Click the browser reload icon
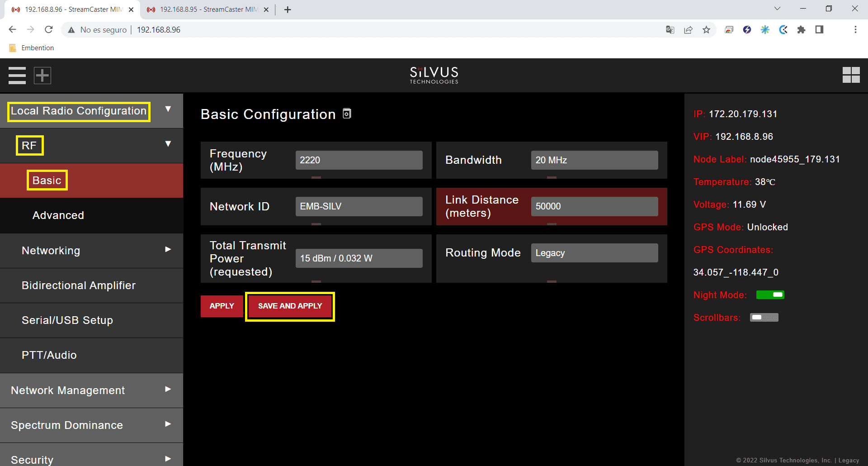Viewport: 868px width, 466px height. (49, 30)
